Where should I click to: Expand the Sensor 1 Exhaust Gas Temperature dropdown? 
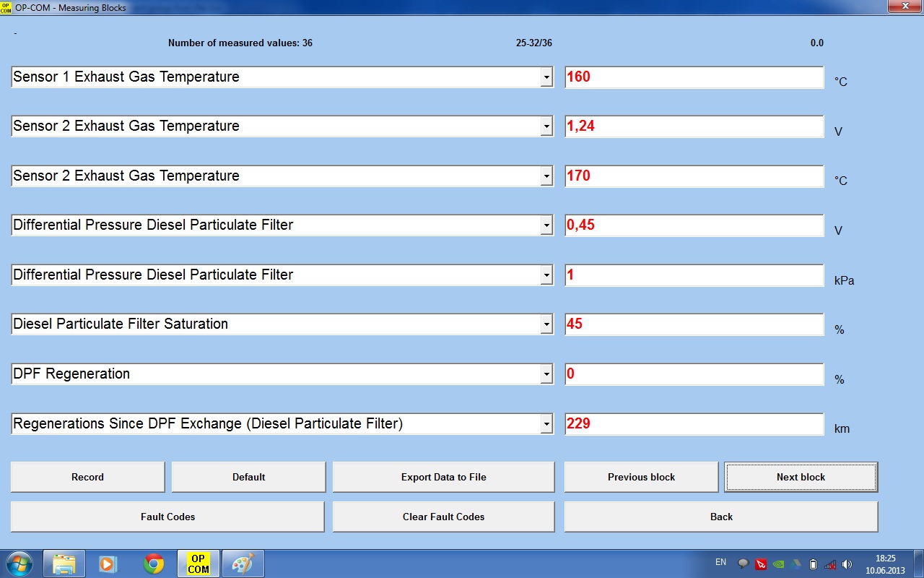point(546,77)
